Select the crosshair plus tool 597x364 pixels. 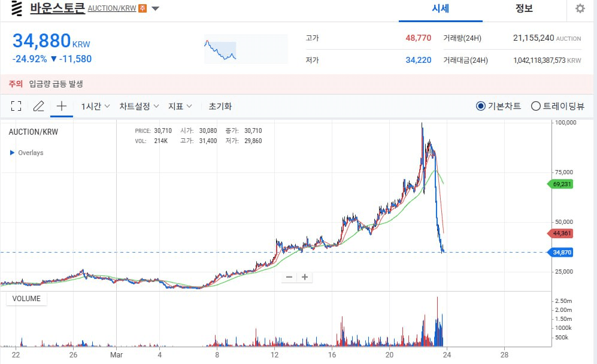61,106
